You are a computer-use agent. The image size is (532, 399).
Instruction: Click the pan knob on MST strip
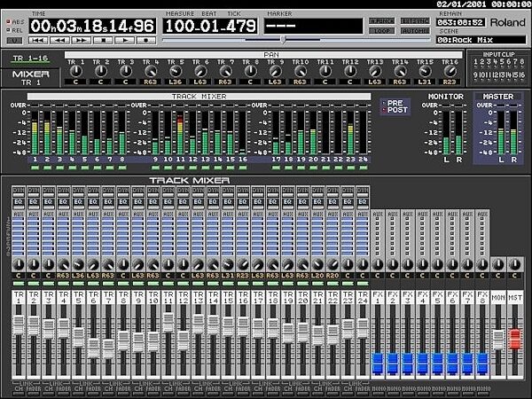pyautogui.click(x=515, y=264)
